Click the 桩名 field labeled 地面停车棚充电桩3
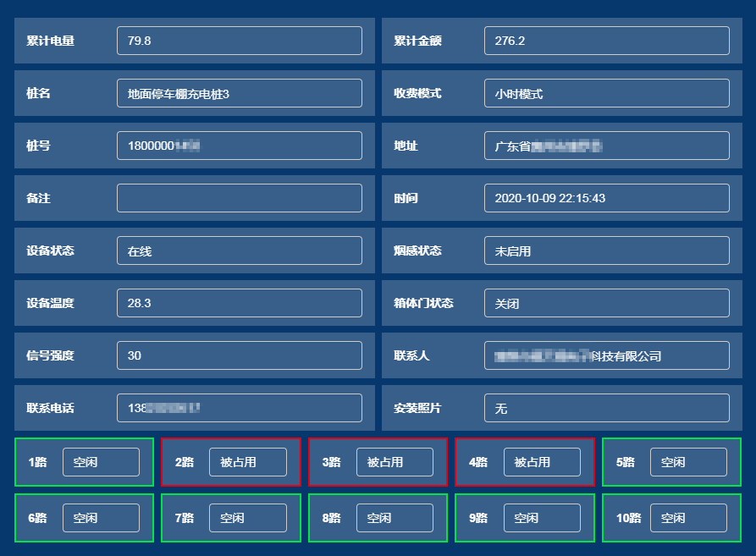This screenshot has width=756, height=556. (240, 93)
